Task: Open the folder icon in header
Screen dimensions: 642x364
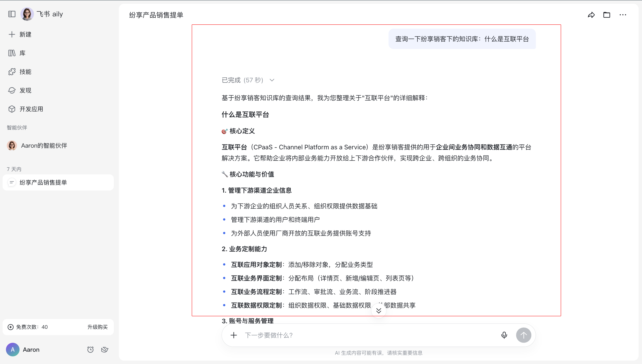Action: click(607, 15)
